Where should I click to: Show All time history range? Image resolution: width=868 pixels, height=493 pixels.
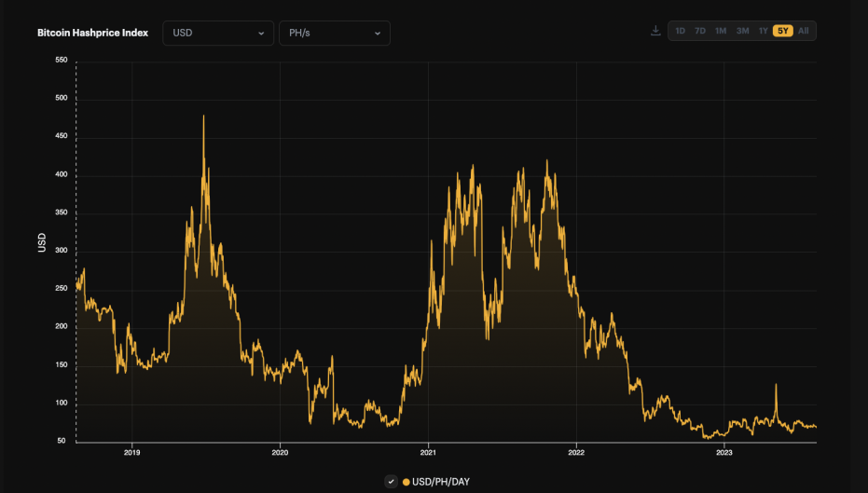804,31
